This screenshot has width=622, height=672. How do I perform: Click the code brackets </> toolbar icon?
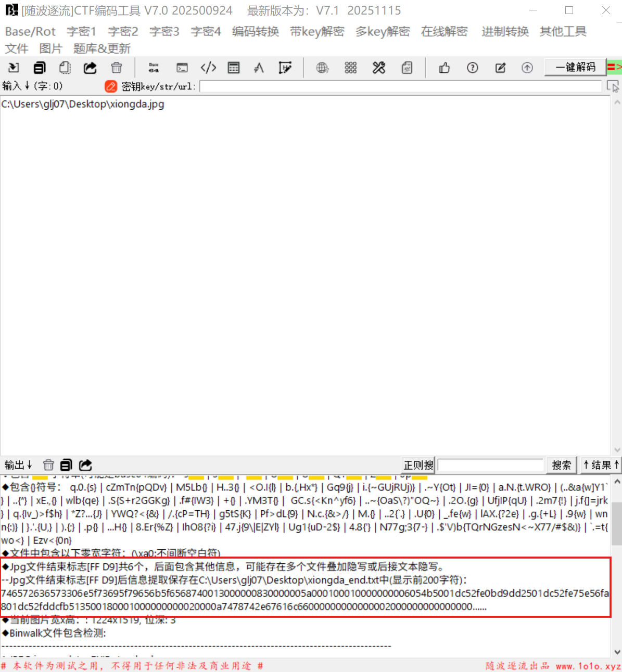point(208,68)
